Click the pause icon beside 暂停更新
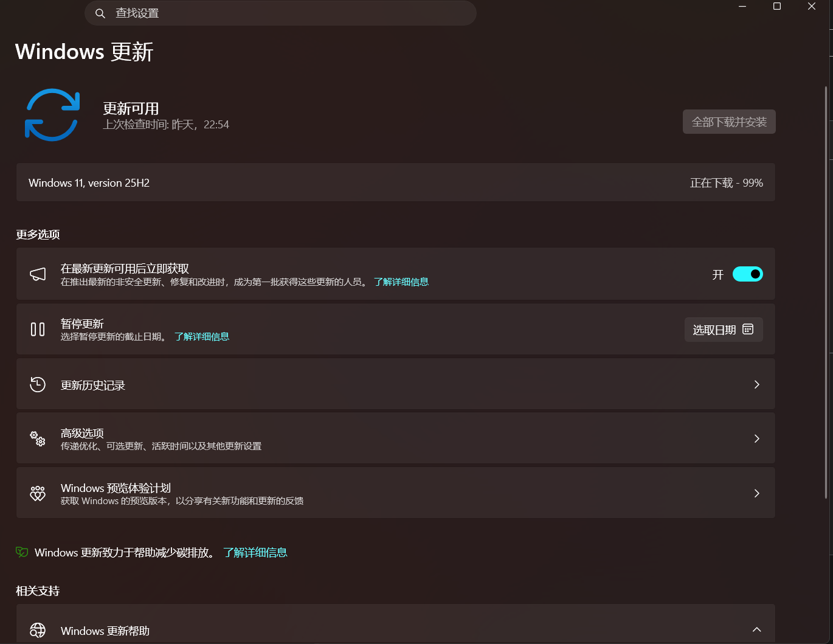The image size is (833, 644). [38, 330]
